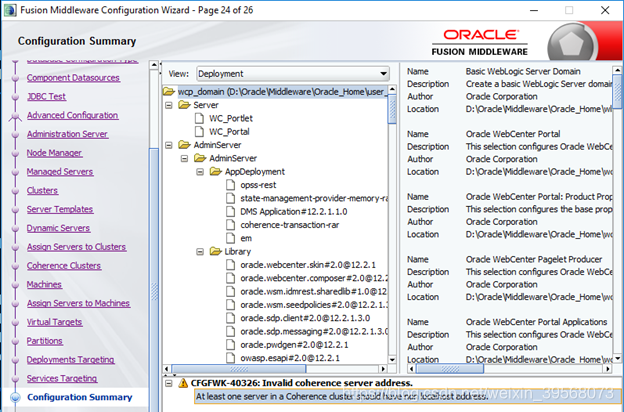Click the tree's scroll right arrow
Screen dimensions: 624x412
tap(383, 369)
